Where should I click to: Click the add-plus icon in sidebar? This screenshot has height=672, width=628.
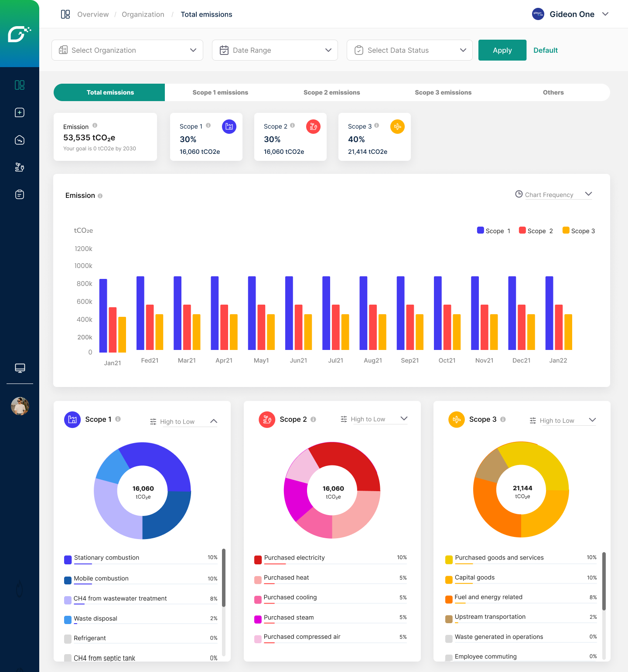click(20, 112)
